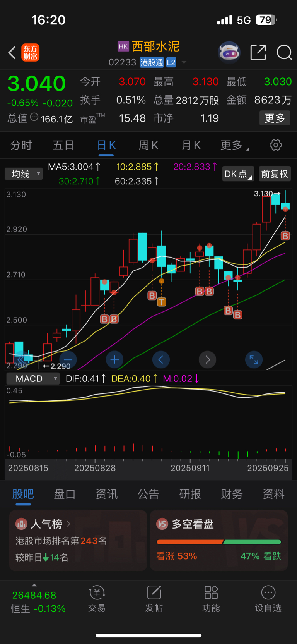297x644 pixels.
Task: Tap the latest B marker near 2.920
Action: click(285, 235)
